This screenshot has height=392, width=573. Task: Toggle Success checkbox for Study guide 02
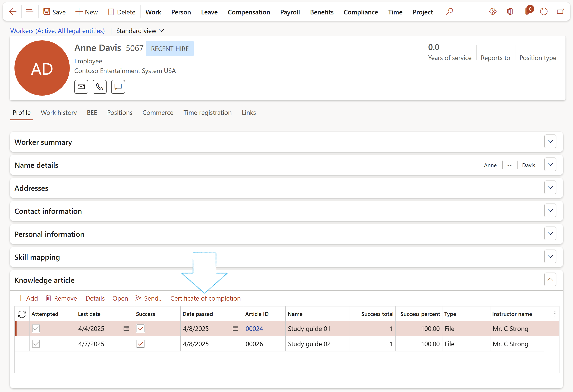pyautogui.click(x=141, y=344)
